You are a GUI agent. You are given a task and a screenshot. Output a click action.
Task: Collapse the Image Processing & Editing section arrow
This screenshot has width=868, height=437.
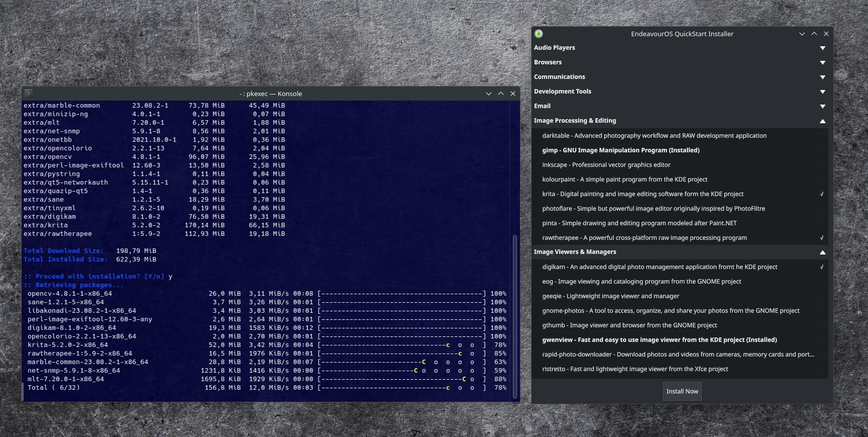click(x=823, y=121)
